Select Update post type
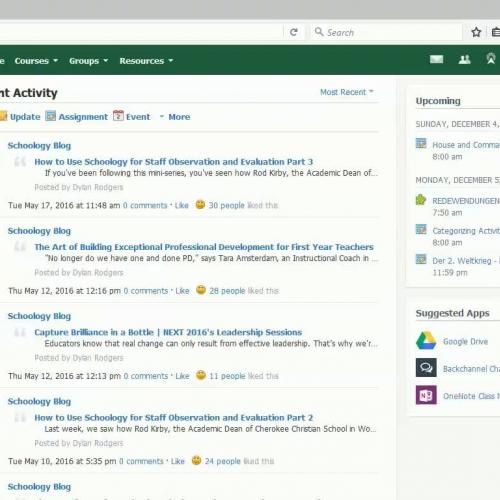This screenshot has width=500, height=500. [x=25, y=117]
